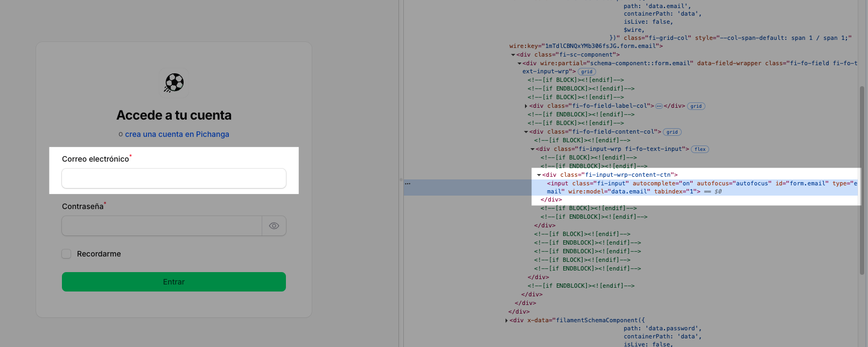Collapse the fi-sc-component div node
868x347 pixels.
[x=513, y=55]
